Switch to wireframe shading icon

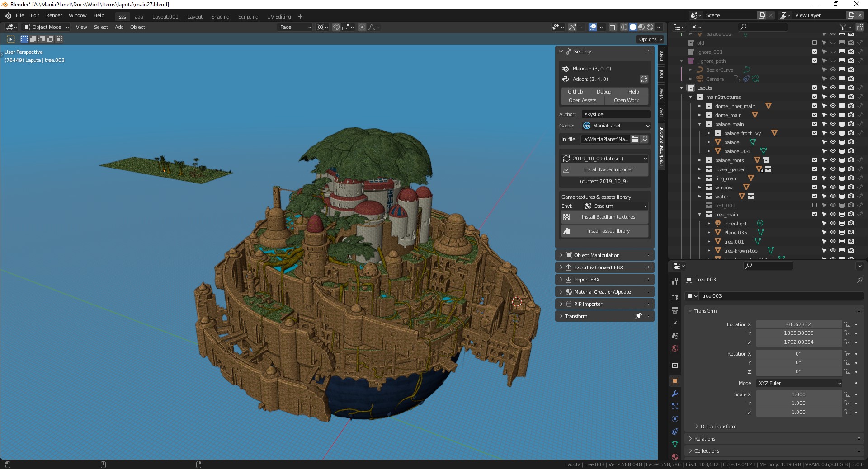(624, 27)
